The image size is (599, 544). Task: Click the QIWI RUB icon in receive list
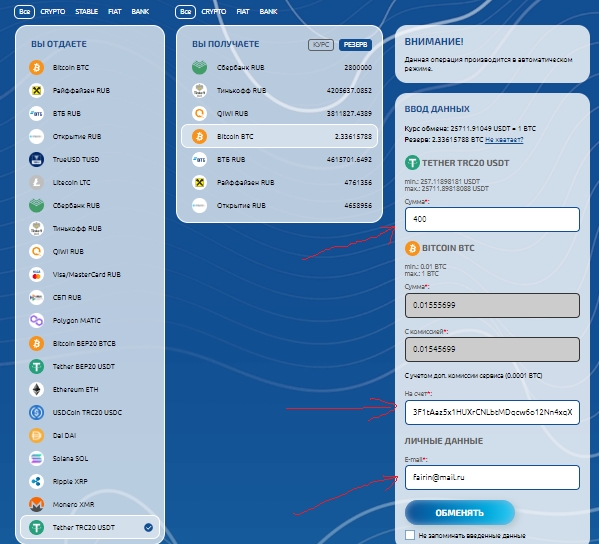coord(199,113)
